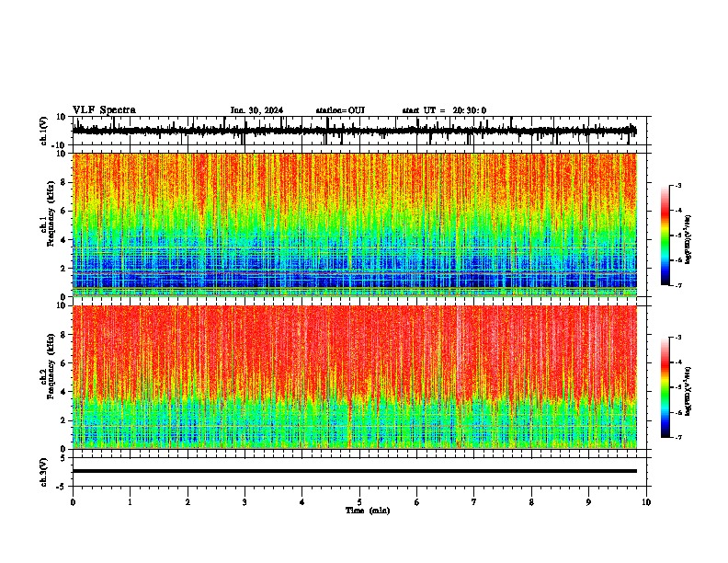The height and width of the screenshot is (563, 728).
Task: Click the "ch.3(V)" y-axis label
Action: 44,472
